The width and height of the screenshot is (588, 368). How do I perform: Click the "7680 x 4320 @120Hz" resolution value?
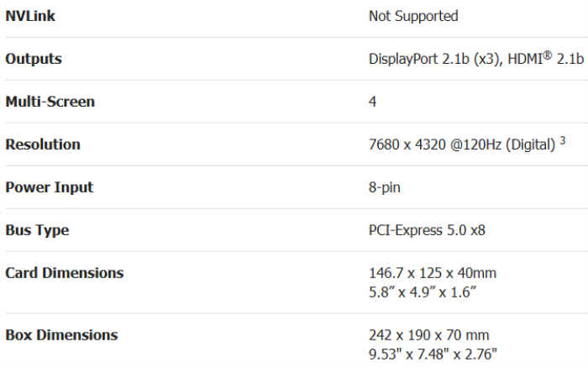(x=434, y=145)
